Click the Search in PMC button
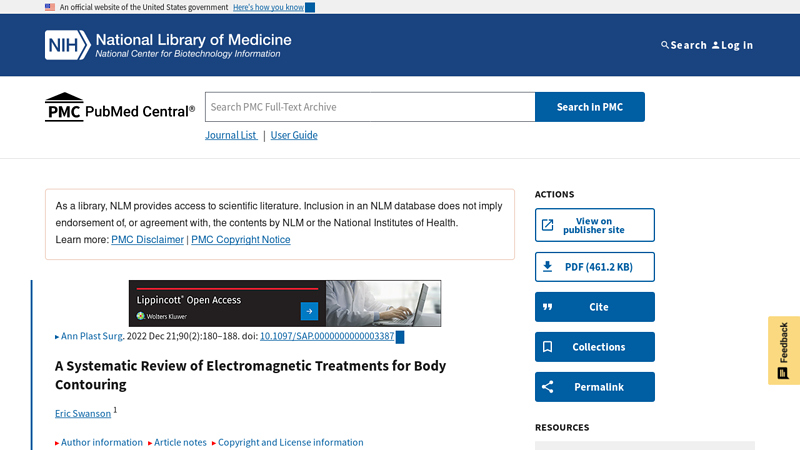This screenshot has width=800, height=450. click(x=590, y=107)
